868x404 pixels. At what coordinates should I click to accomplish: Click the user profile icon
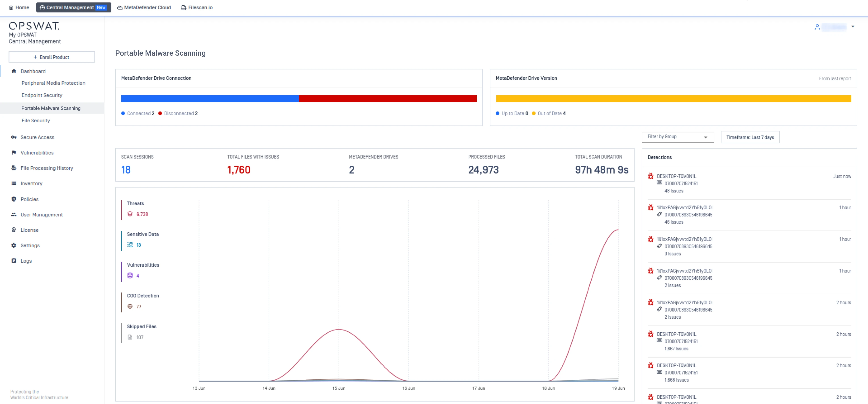[817, 27]
